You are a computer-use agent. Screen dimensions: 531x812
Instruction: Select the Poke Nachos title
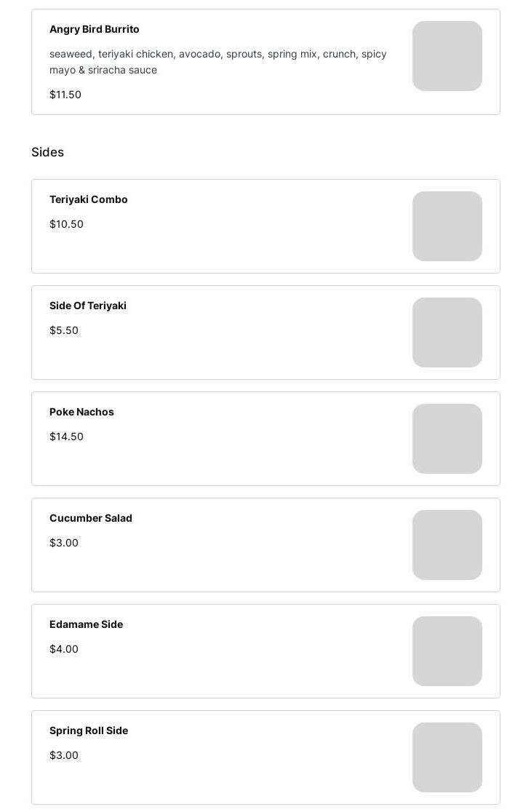coord(81,412)
